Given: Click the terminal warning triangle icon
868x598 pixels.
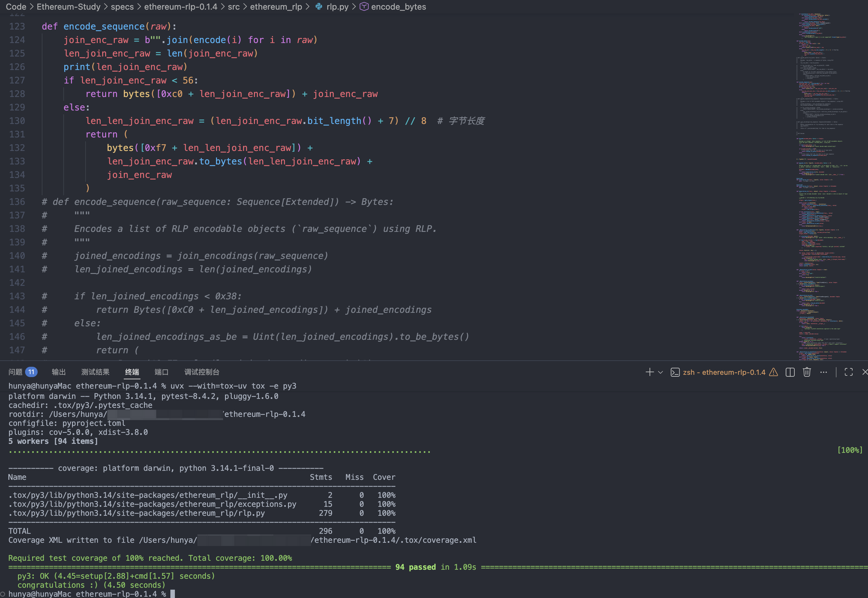Looking at the screenshot, I should pyautogui.click(x=773, y=372).
